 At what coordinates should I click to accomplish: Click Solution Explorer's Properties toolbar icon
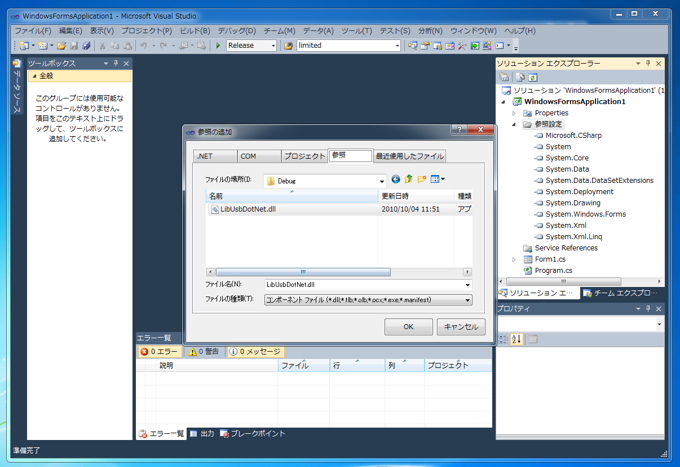coord(504,77)
